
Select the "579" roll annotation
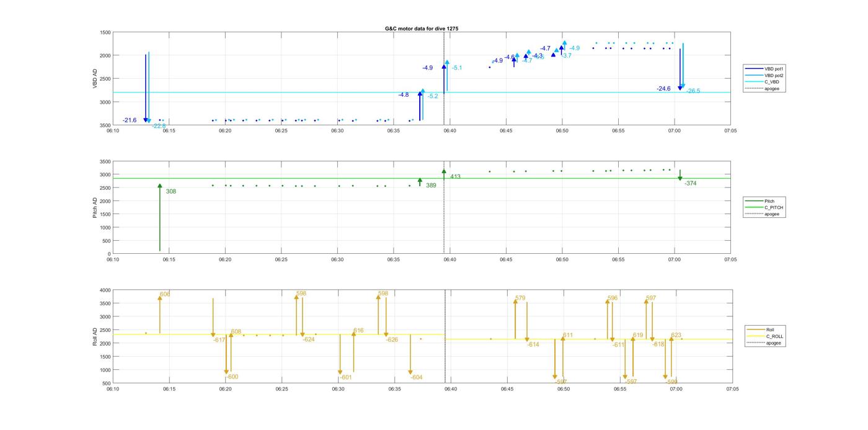coord(520,298)
